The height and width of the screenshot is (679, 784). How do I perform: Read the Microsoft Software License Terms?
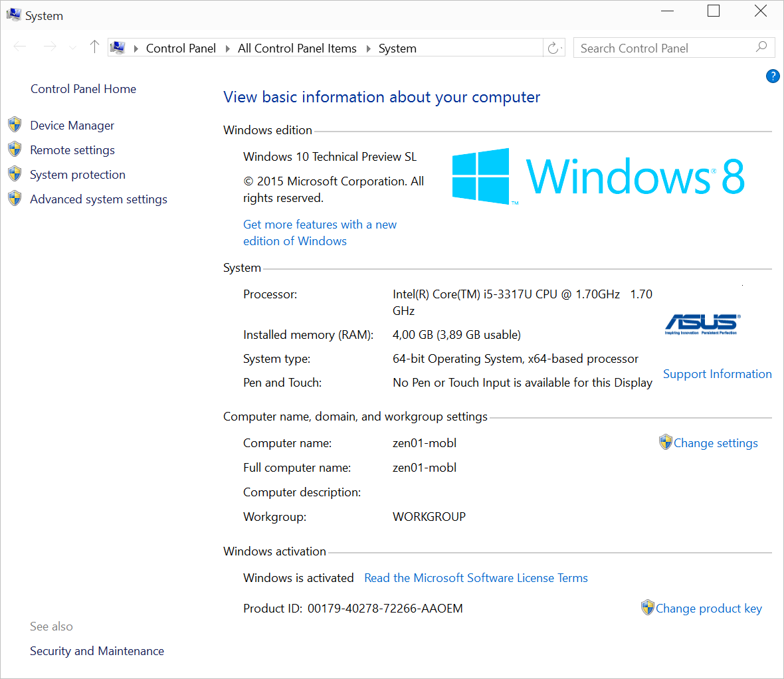(x=476, y=577)
